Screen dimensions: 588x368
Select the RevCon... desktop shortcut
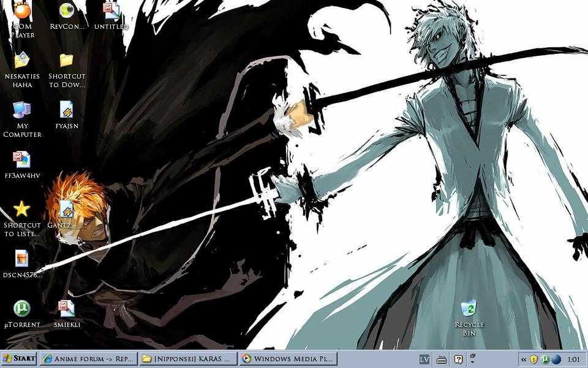coord(67,10)
